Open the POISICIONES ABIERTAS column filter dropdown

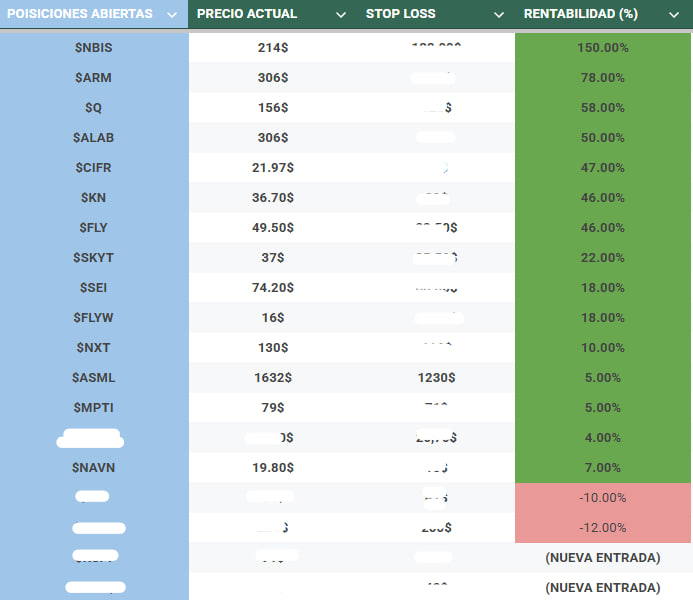(172, 15)
